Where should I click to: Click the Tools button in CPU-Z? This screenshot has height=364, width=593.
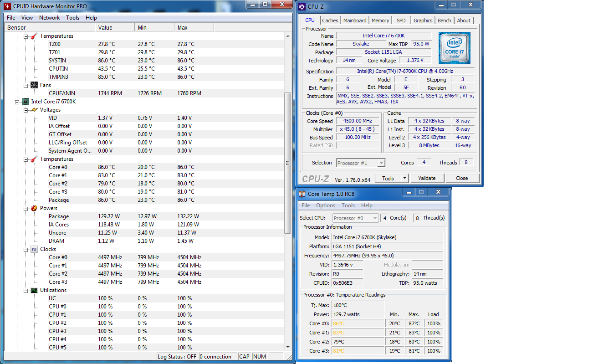pos(388,178)
